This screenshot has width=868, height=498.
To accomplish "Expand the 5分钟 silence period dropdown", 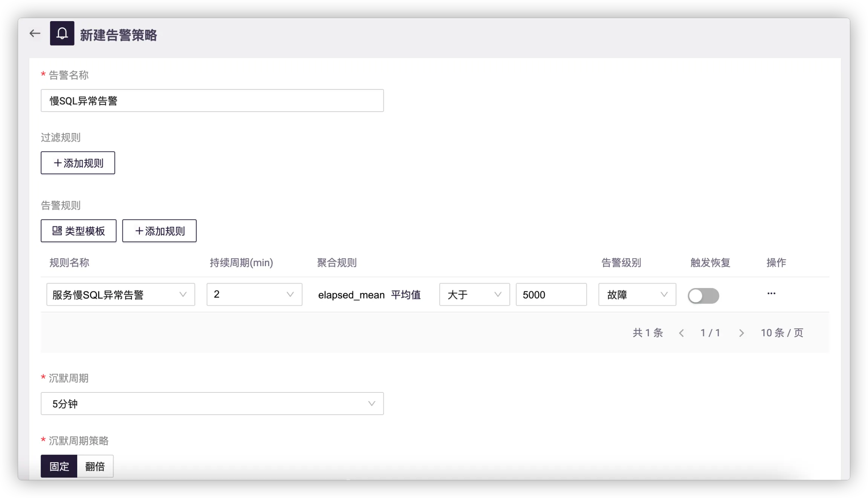I will 212,404.
